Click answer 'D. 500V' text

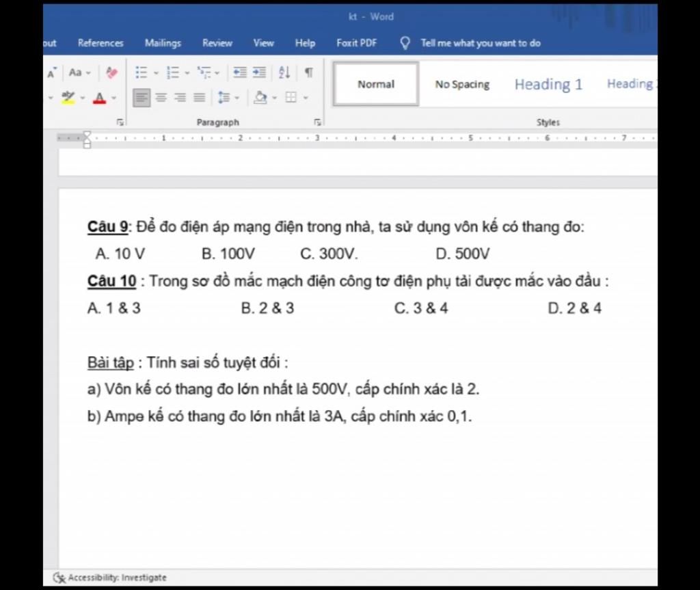(x=463, y=254)
